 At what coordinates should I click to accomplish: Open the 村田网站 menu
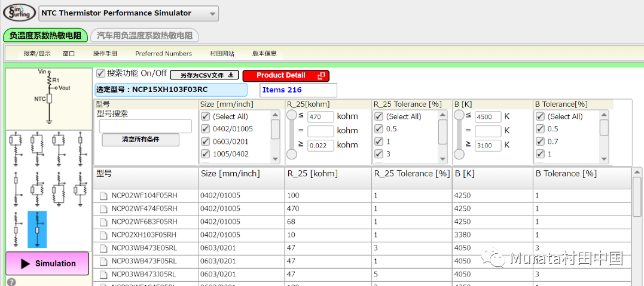coord(222,54)
